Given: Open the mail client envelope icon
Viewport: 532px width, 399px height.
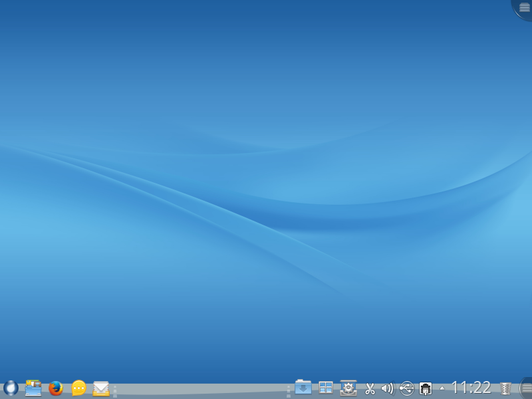Looking at the screenshot, I should point(101,388).
